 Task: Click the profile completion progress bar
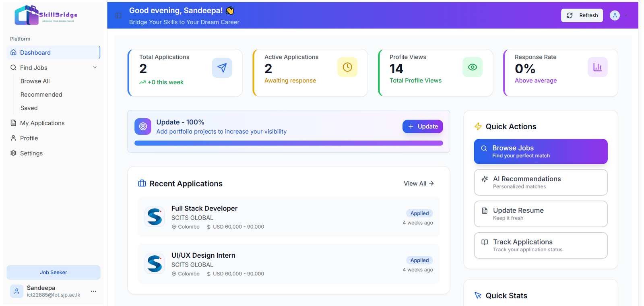[x=289, y=143]
